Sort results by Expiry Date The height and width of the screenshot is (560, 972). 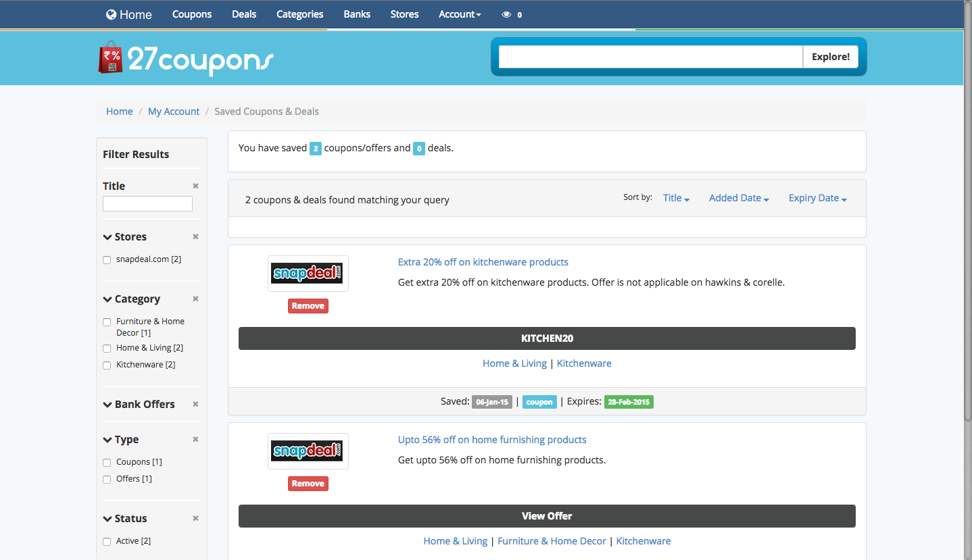pos(818,198)
